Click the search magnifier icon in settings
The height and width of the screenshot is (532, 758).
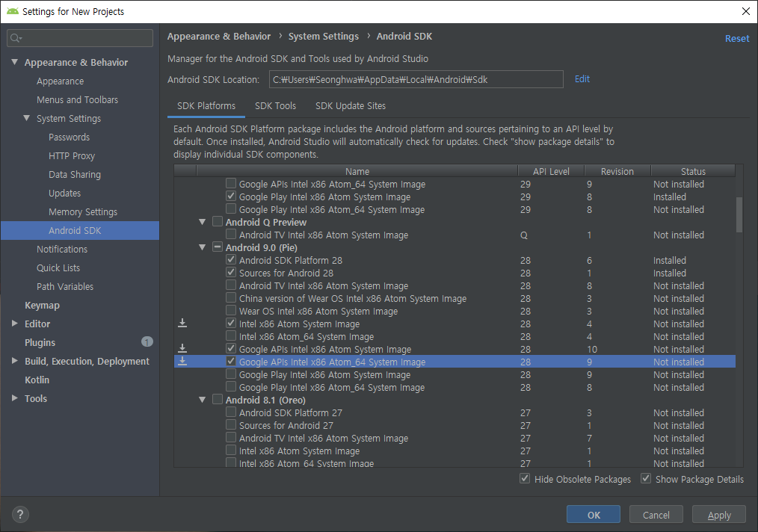click(16, 38)
